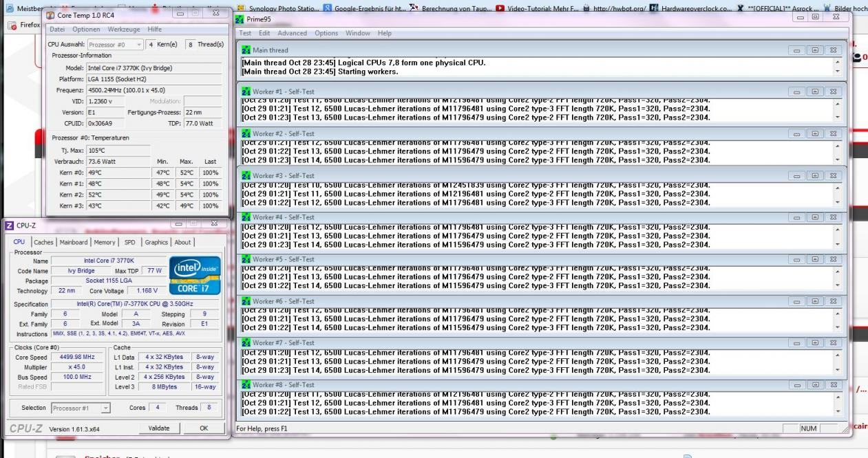Open the Prime95 Advanced menu
868x458 pixels.
point(293,33)
